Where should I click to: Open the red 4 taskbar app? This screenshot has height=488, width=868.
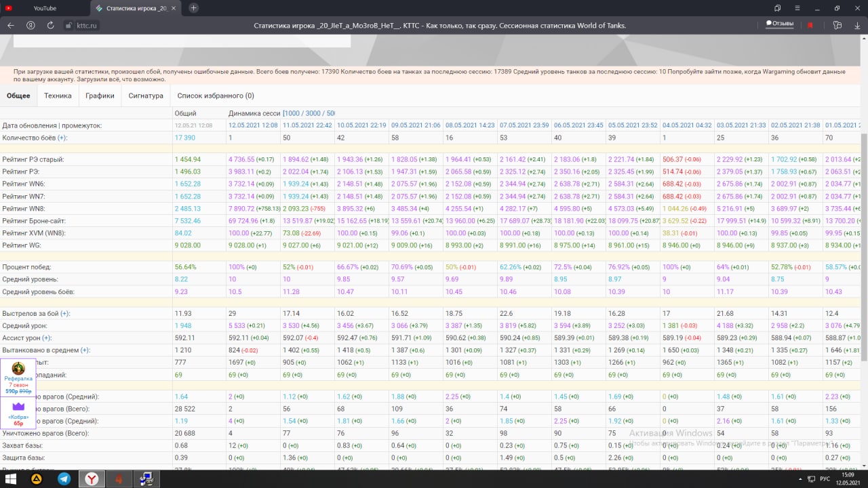pyautogui.click(x=118, y=479)
